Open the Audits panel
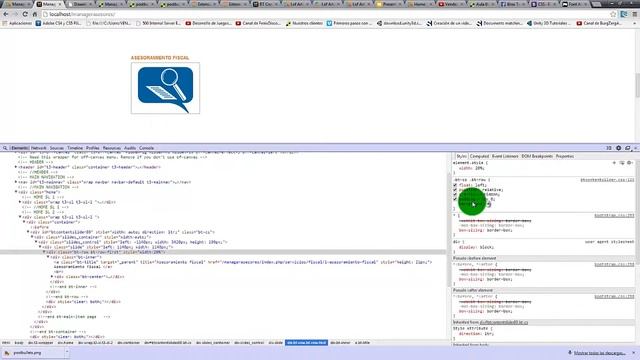 [130, 148]
